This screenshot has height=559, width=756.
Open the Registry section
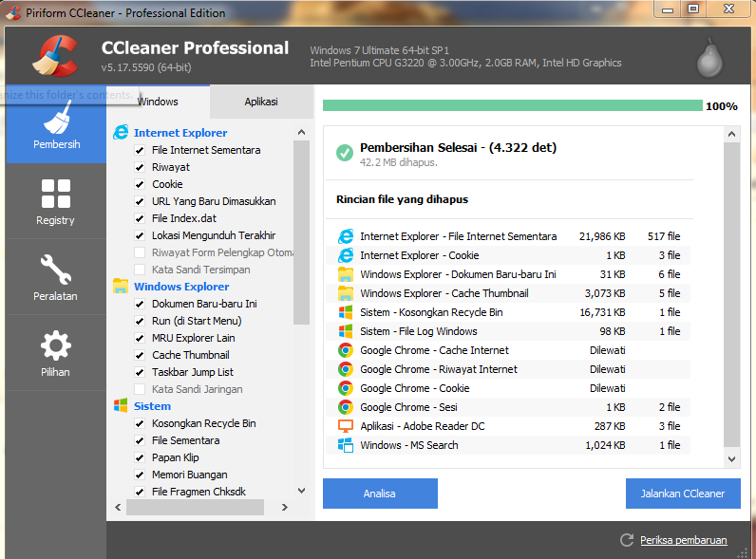[56, 201]
